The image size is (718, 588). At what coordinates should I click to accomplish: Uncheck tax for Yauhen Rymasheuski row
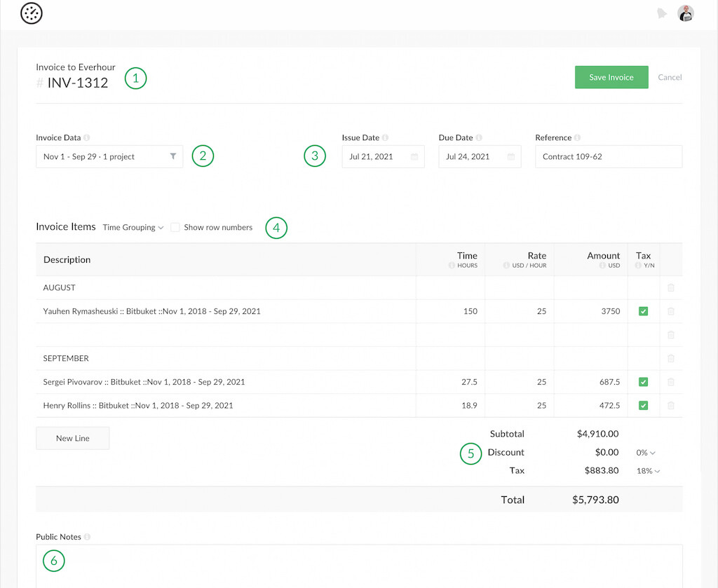643,311
